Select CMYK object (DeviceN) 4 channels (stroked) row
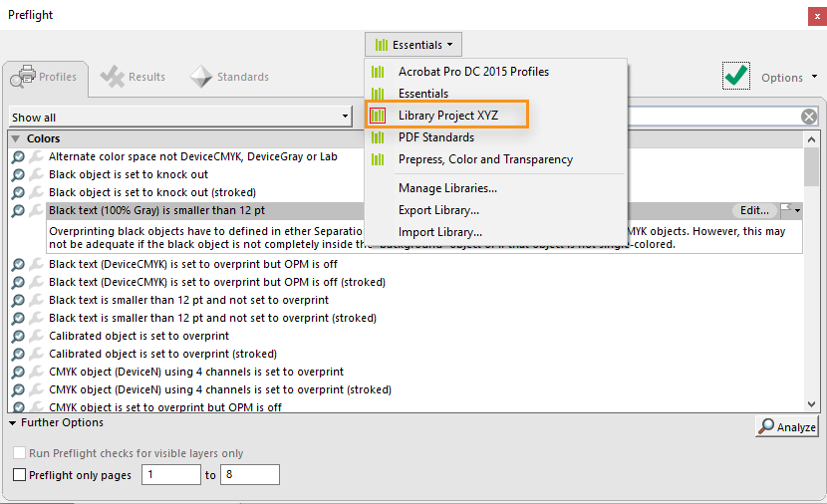The width and height of the screenshot is (827, 504). click(x=220, y=389)
